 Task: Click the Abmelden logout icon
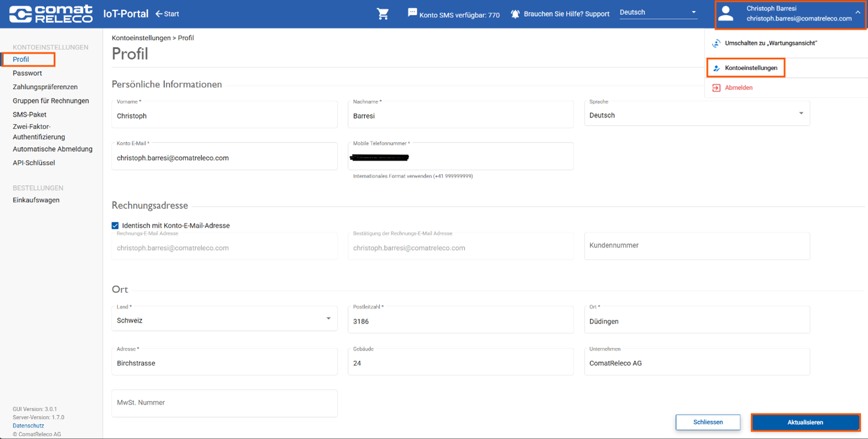point(717,88)
